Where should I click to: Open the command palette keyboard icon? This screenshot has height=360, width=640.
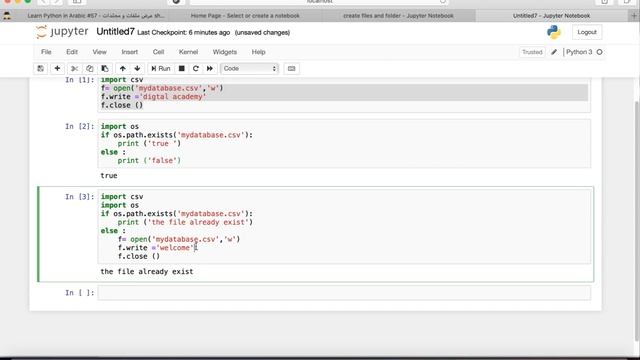tap(291, 69)
